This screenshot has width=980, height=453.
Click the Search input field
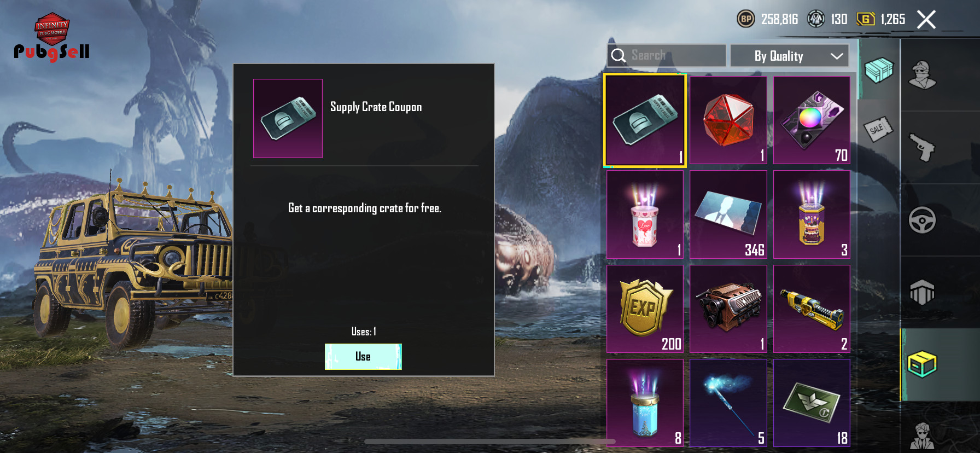tap(666, 56)
